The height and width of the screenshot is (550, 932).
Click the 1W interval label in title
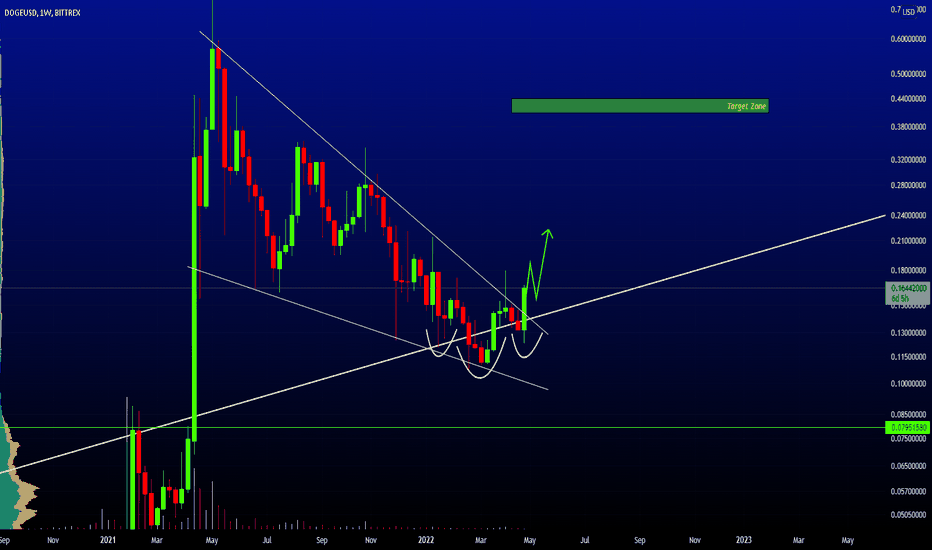coord(46,12)
